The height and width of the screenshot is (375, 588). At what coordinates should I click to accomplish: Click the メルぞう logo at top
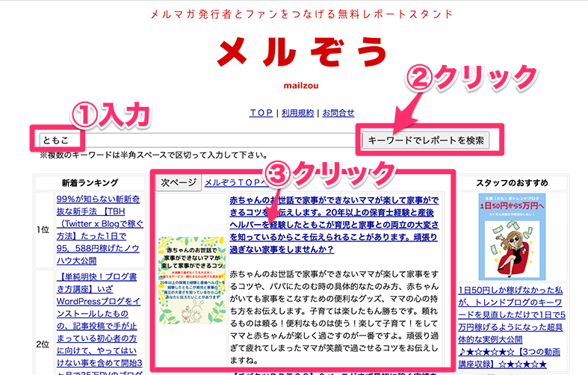(302, 52)
